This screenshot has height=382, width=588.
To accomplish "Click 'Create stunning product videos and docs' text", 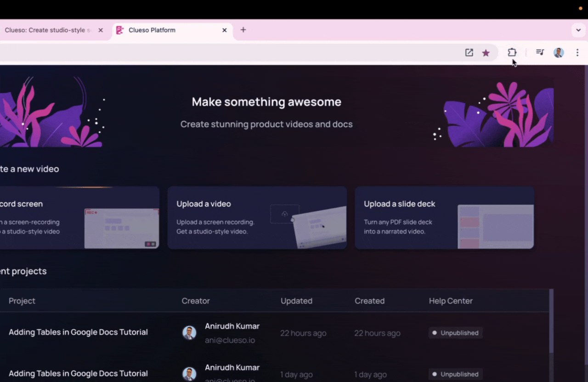I will [266, 124].
